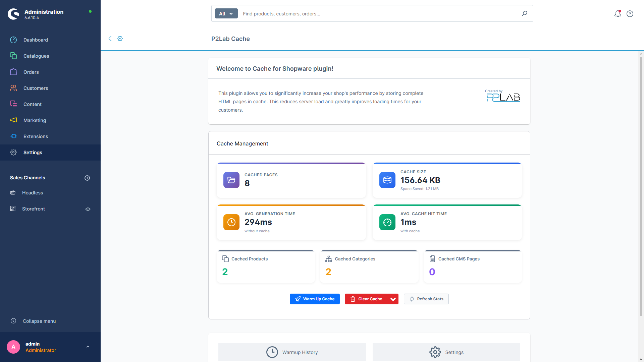Click the P2LAB creator logo
The height and width of the screenshot is (362, 644).
coord(503,96)
